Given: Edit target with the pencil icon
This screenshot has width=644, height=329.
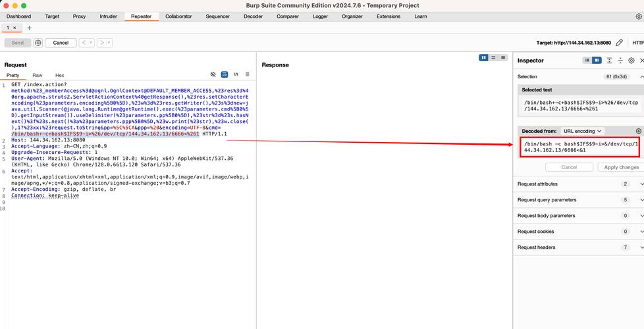Looking at the screenshot, I should coord(620,43).
